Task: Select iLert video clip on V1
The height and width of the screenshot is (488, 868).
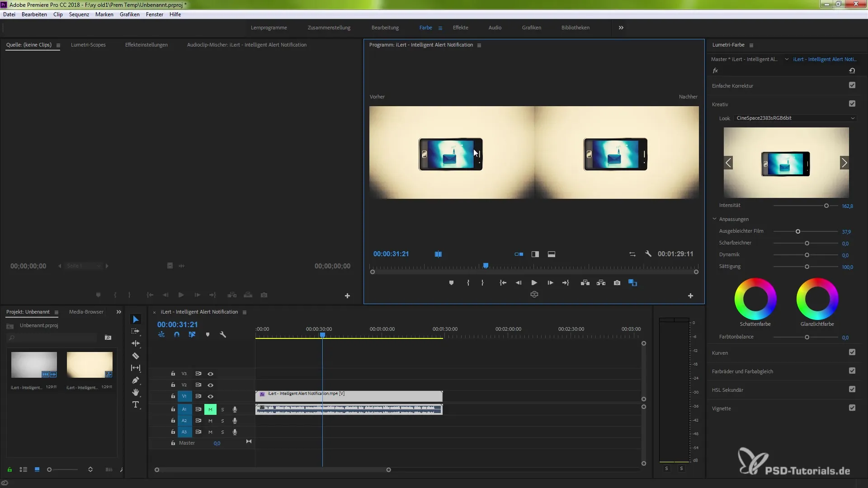Action: [x=349, y=396]
